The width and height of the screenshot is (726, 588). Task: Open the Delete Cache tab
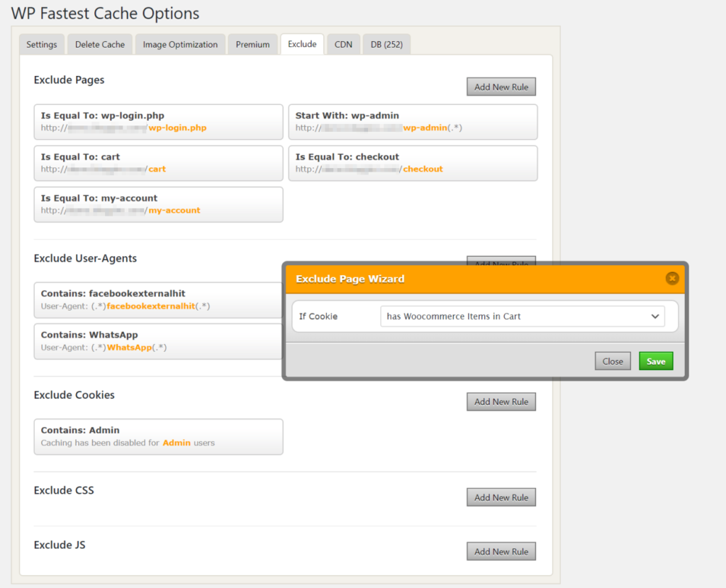[99, 44]
